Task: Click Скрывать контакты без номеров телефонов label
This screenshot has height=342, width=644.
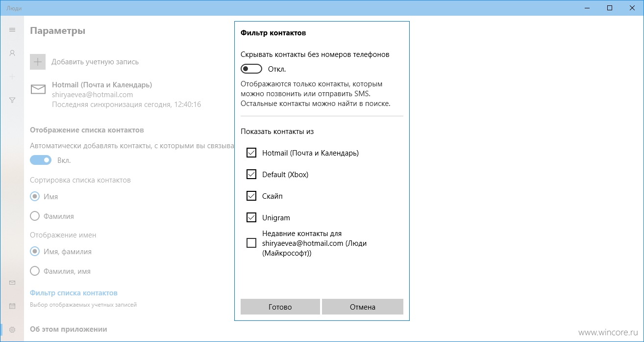Action: [x=315, y=54]
